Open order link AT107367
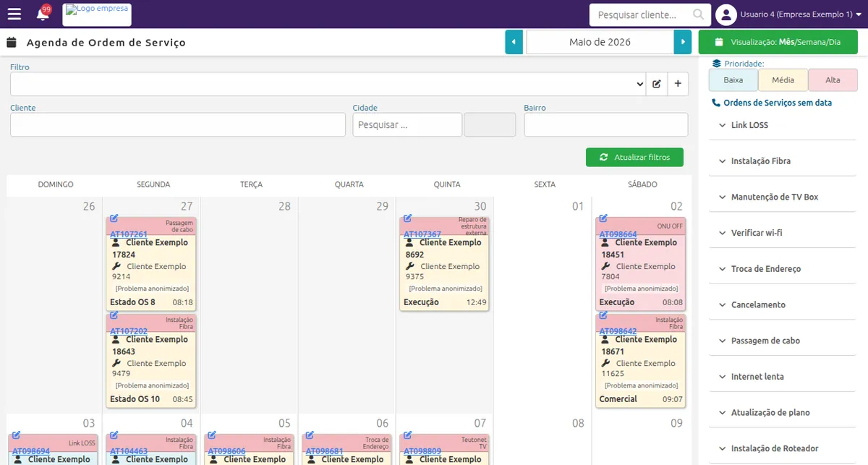Screen dimensions: 868x465 (422, 234)
